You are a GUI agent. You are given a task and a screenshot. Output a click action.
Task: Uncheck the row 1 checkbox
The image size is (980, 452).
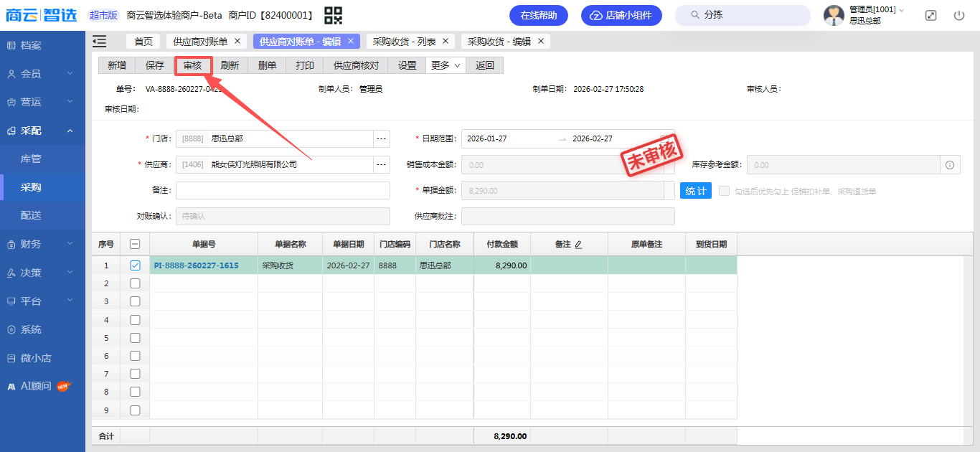point(135,265)
